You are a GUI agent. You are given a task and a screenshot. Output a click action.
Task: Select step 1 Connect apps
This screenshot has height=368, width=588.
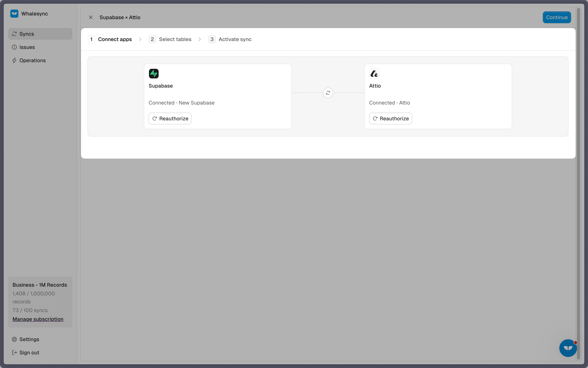click(x=110, y=39)
